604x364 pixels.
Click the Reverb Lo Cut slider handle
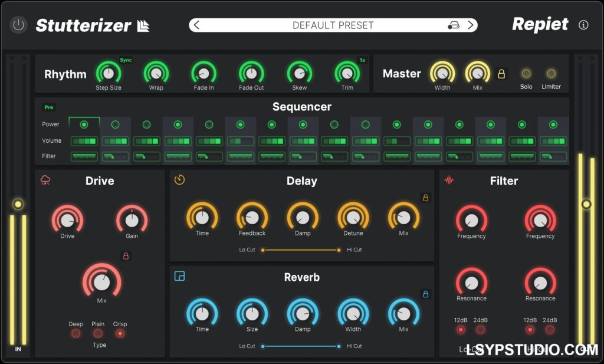point(262,346)
